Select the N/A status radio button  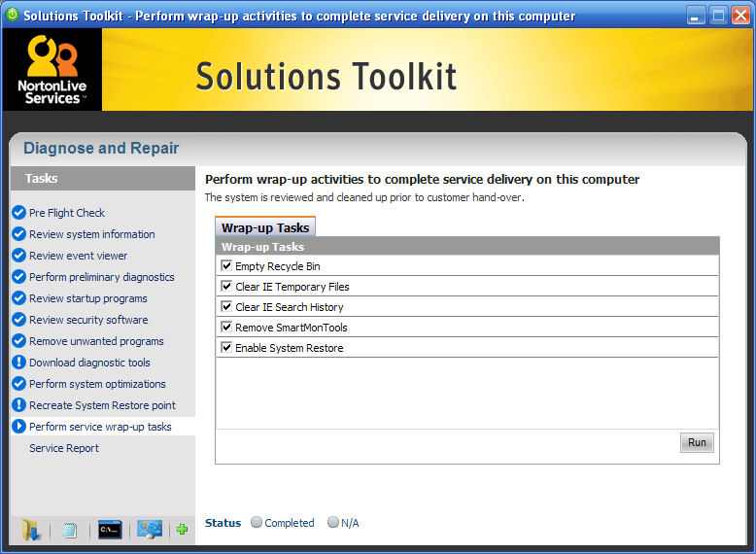tap(332, 522)
